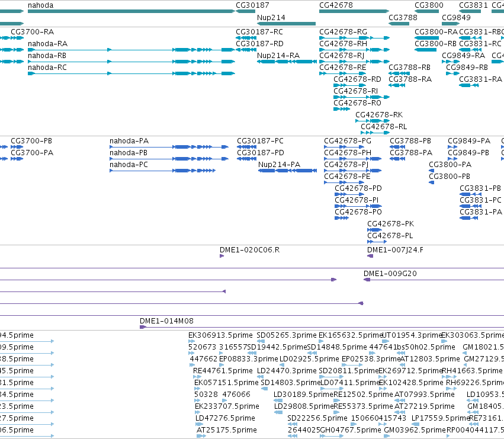Open the CG42678-RL transcript label
The image size is (504, 439).
(384, 127)
